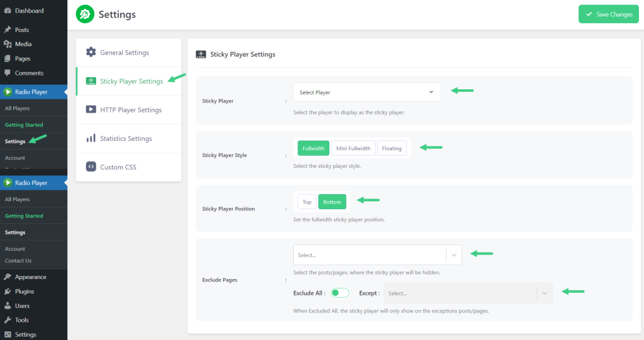Click the Statistics Settings bar chart icon

[x=91, y=138]
